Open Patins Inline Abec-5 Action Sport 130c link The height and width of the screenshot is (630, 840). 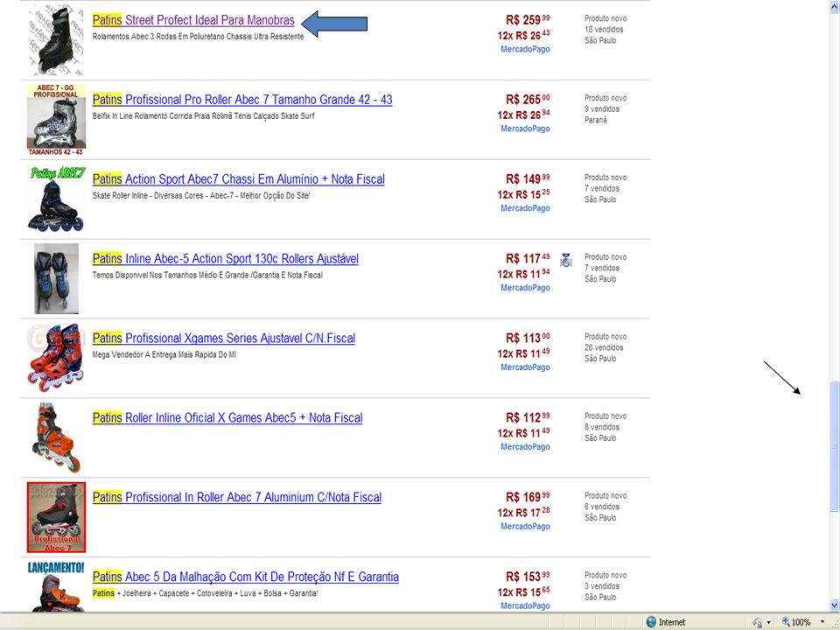click(x=225, y=259)
